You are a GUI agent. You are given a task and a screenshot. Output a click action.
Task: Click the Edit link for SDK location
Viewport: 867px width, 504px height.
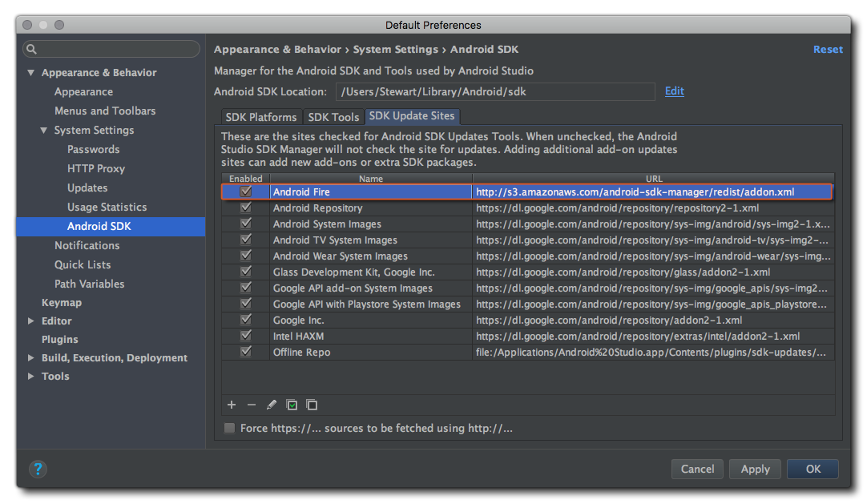pyautogui.click(x=674, y=91)
